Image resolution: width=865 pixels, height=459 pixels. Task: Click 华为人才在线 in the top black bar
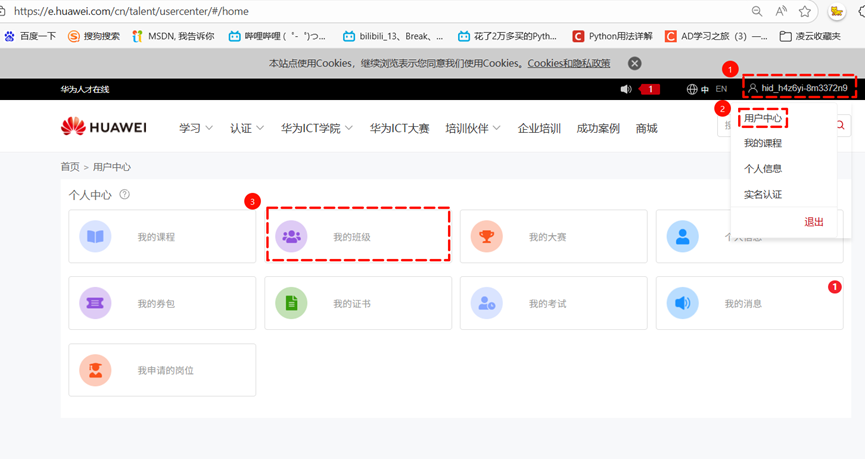coord(85,89)
